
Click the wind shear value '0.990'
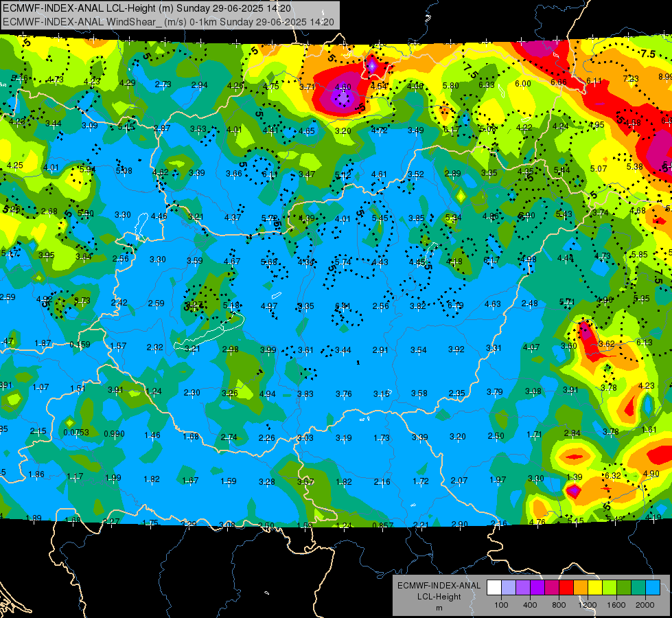click(x=114, y=433)
